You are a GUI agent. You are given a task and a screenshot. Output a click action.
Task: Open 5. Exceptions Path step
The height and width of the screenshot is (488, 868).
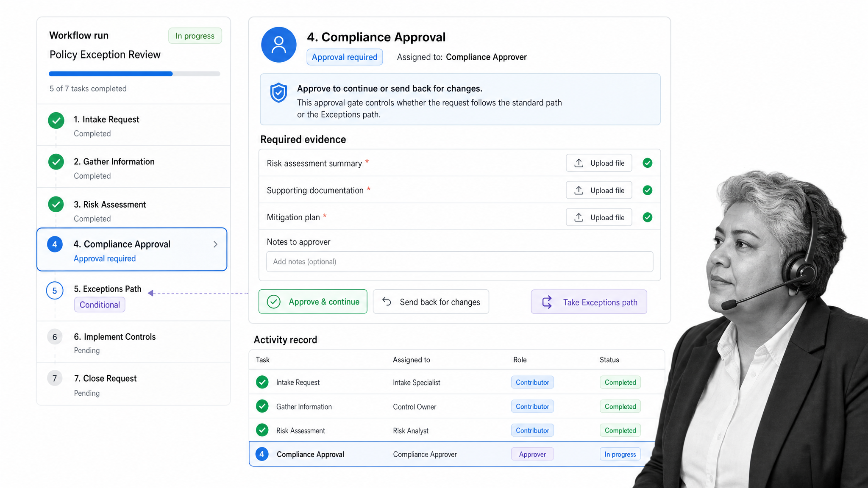[x=134, y=296]
